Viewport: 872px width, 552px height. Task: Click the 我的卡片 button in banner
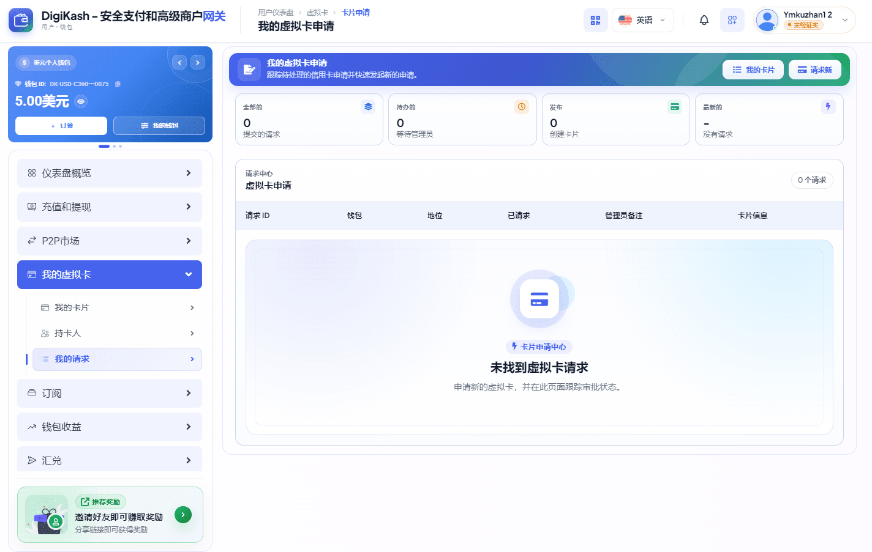pyautogui.click(x=753, y=69)
